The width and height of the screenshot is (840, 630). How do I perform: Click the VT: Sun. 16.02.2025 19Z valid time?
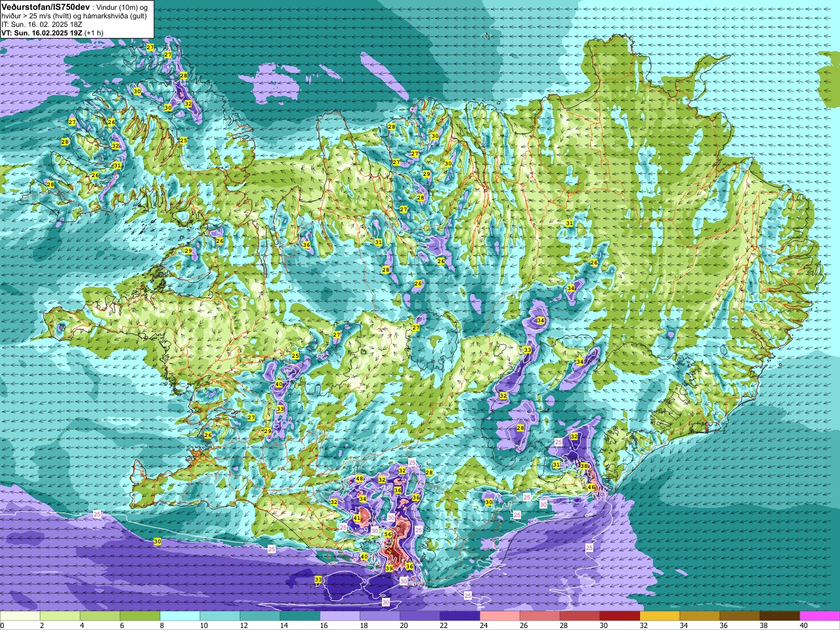41,33
